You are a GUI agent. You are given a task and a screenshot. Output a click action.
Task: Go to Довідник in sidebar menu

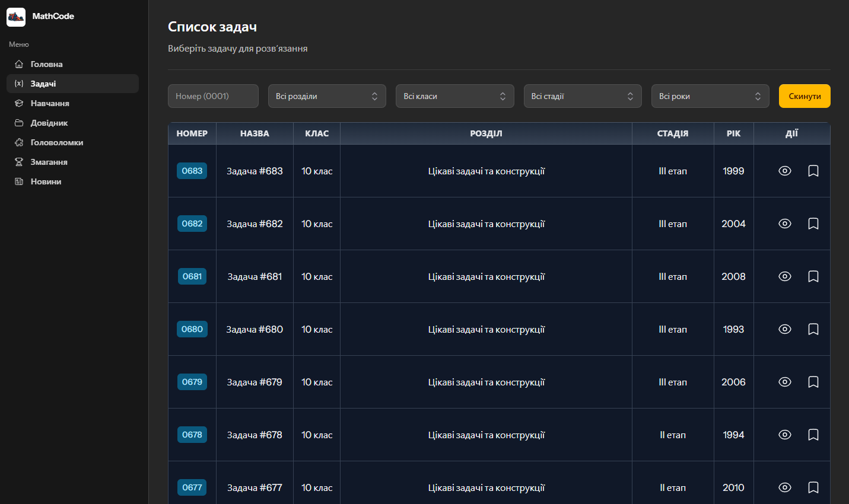pyautogui.click(x=49, y=123)
